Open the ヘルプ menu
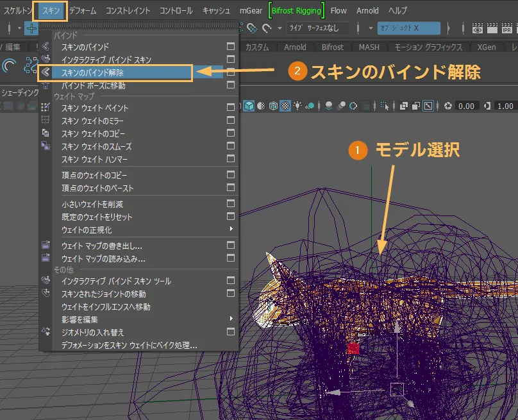 click(397, 11)
